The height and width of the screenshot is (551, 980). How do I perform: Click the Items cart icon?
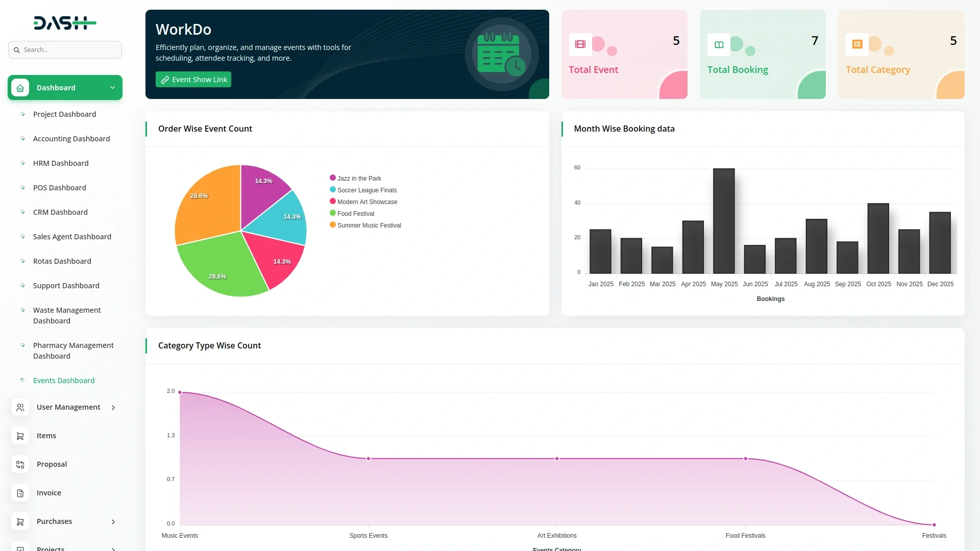coord(20,436)
